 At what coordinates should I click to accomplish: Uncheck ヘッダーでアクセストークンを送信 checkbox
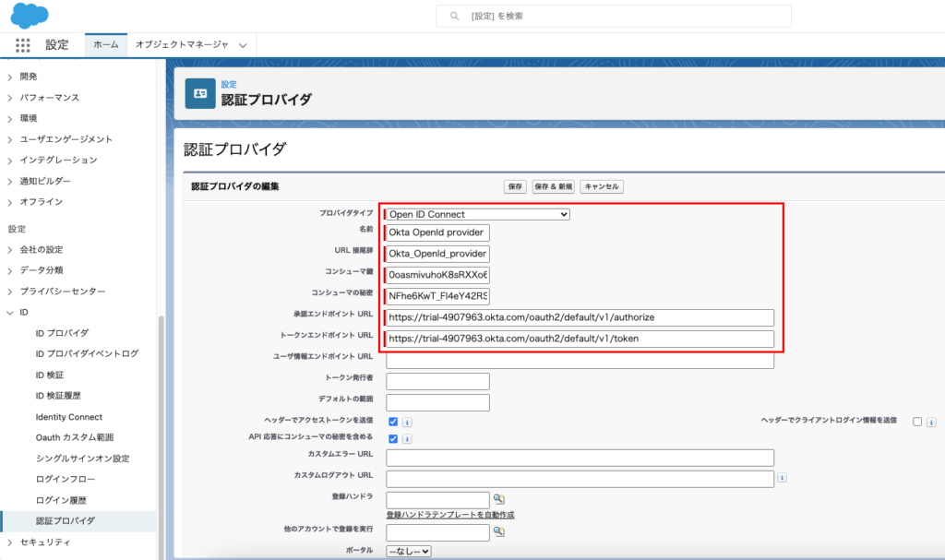pyautogui.click(x=393, y=422)
